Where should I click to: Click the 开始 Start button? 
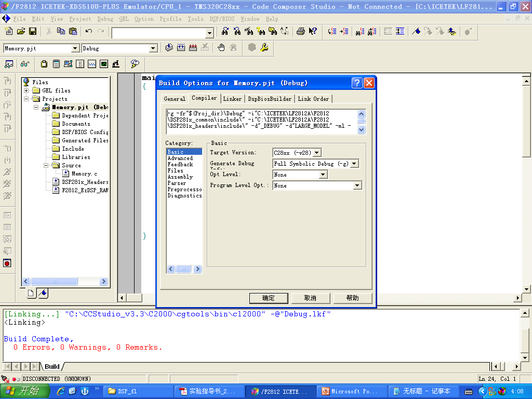pos(25,391)
